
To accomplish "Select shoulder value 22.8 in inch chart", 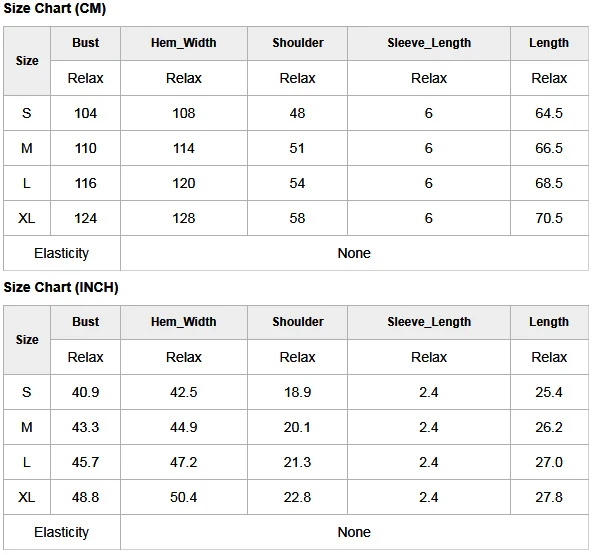I will [x=297, y=497].
